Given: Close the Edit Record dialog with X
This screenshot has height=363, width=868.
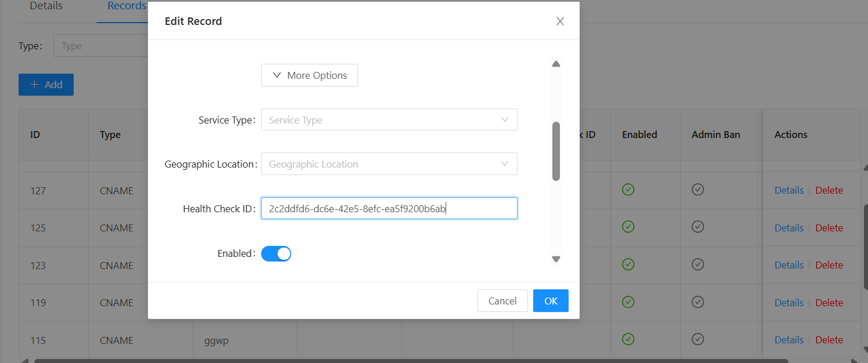Looking at the screenshot, I should [560, 21].
